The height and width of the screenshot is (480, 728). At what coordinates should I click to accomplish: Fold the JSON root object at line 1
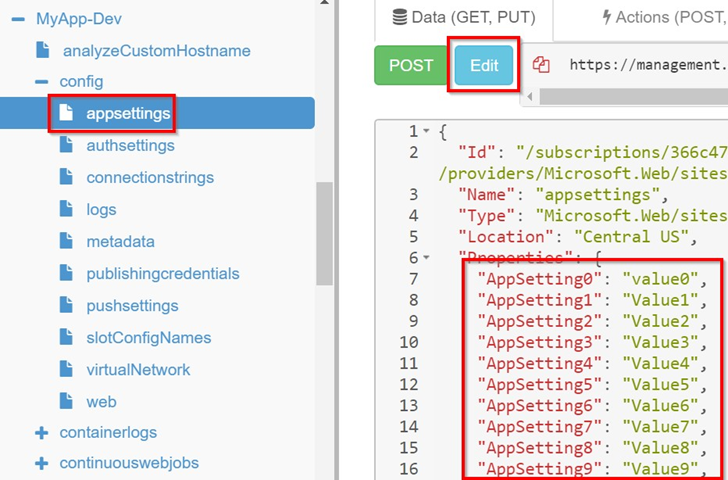[x=427, y=132]
